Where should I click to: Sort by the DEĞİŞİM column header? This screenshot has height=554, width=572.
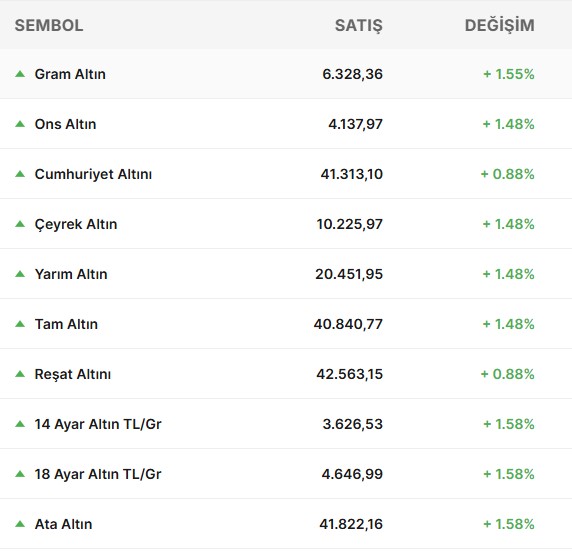(499, 26)
